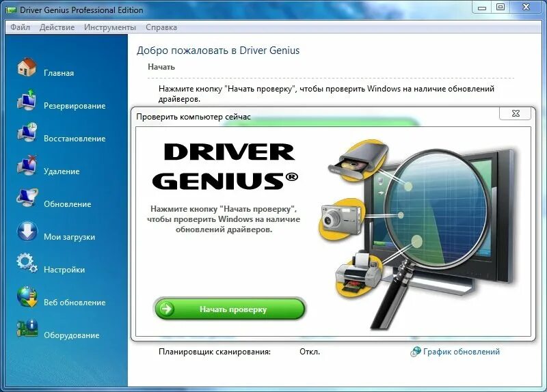The height and width of the screenshot is (392, 547).
Task: Click the Планировщик сканирования label
Action: pyautogui.click(x=215, y=352)
